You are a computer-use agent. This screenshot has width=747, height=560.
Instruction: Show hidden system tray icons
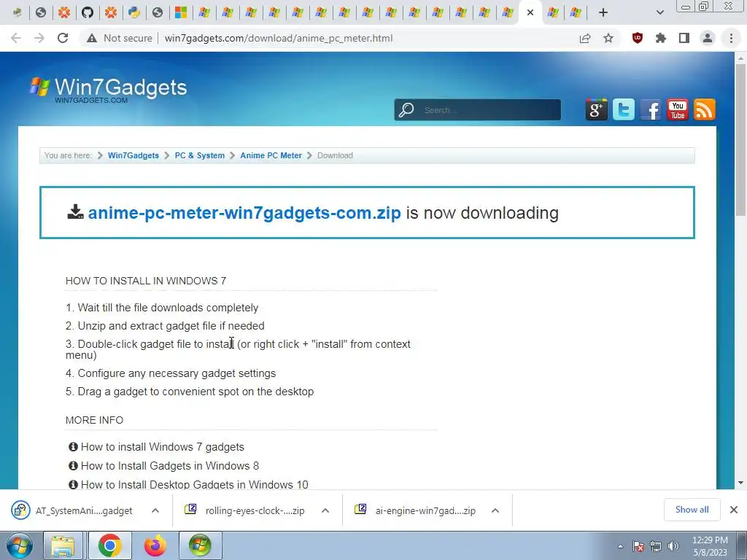pos(620,546)
